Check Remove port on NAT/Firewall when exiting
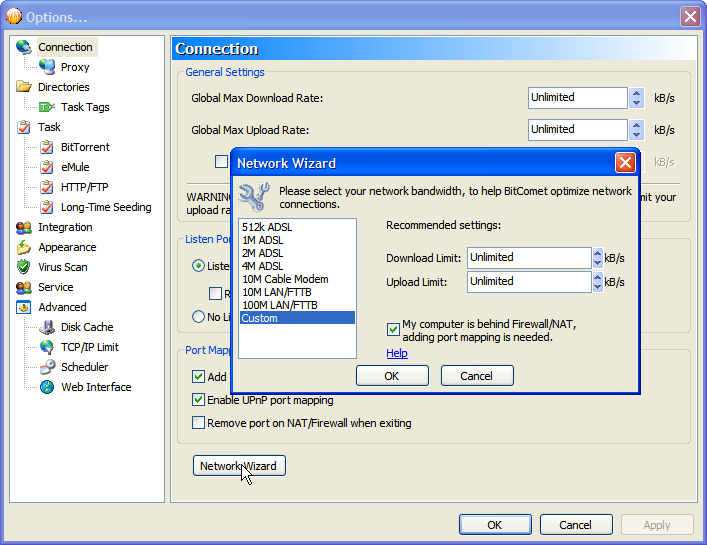707x545 pixels. point(198,422)
